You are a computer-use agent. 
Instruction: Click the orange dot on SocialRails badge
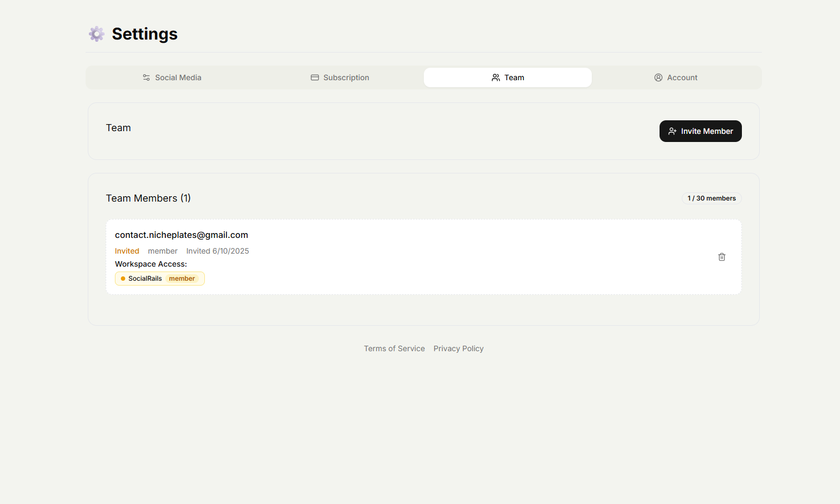pyautogui.click(x=122, y=278)
